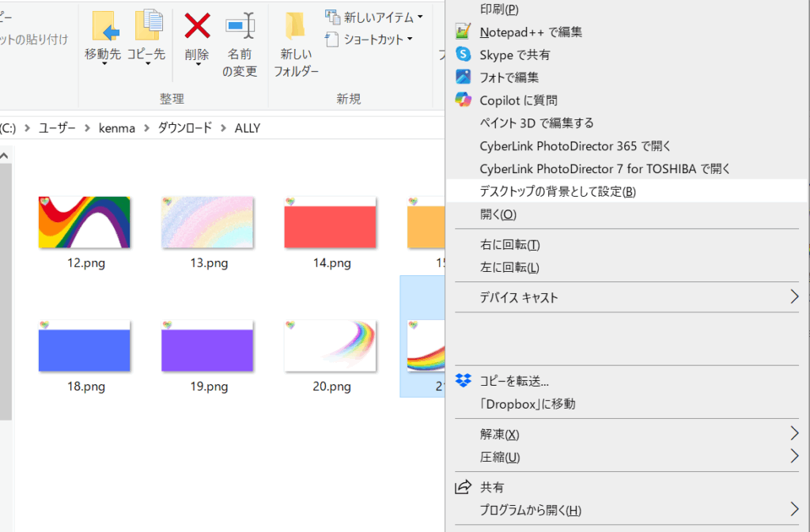This screenshot has height=532, width=810.
Task: Open chevron between ダウンロード and ALLY
Action: [223, 128]
